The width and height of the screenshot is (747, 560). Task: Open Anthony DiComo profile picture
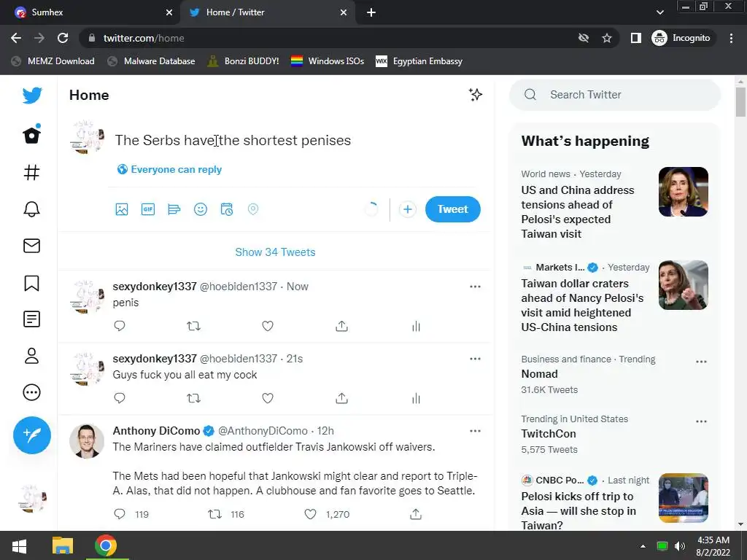[87, 441]
